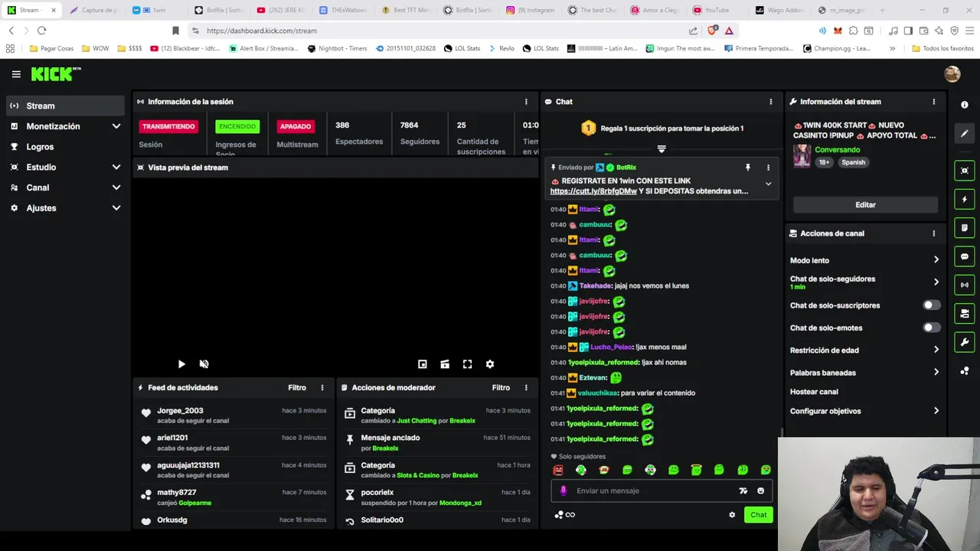The height and width of the screenshot is (551, 980).
Task: Select Logros in the sidebar
Action: coord(65,147)
